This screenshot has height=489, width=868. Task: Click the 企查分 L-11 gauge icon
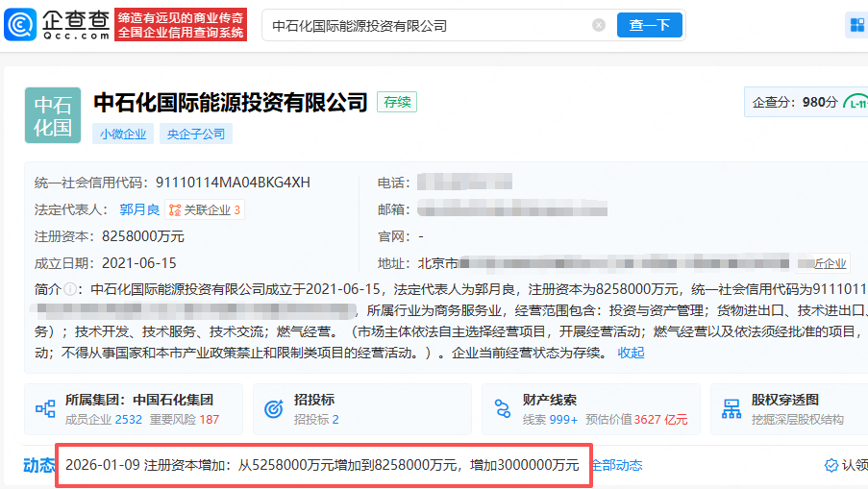856,102
